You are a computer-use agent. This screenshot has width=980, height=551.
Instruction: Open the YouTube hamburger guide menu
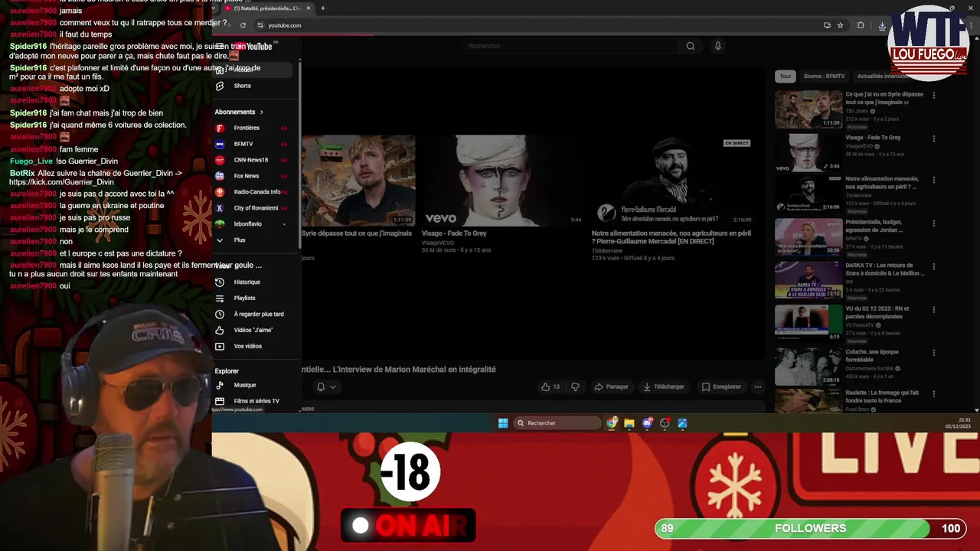(x=220, y=46)
